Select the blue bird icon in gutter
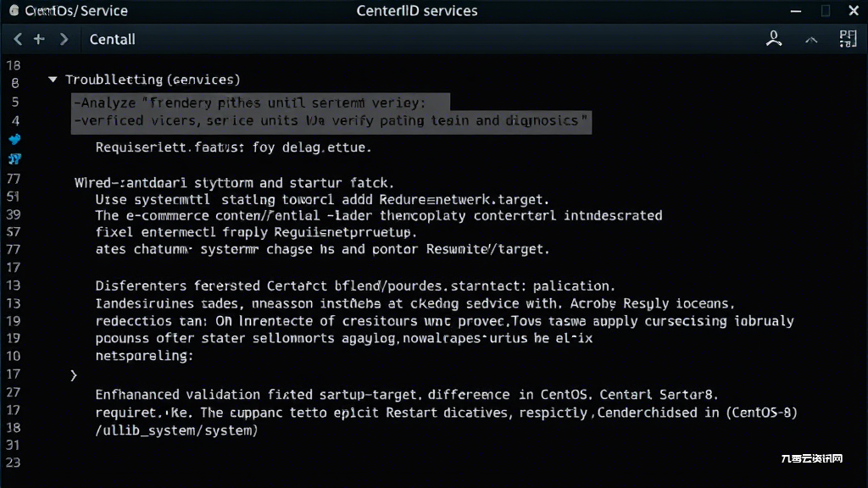The width and height of the screenshot is (868, 488). tap(15, 139)
